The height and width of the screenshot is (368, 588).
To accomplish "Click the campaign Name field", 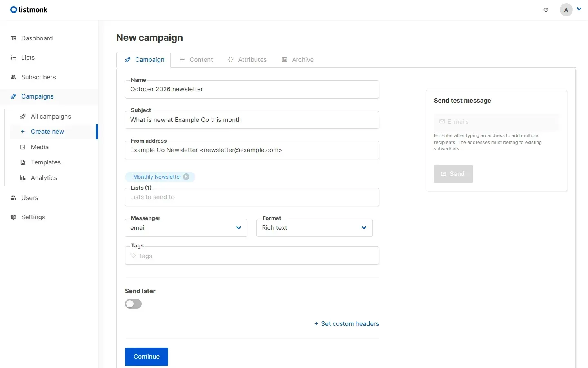I will (252, 89).
